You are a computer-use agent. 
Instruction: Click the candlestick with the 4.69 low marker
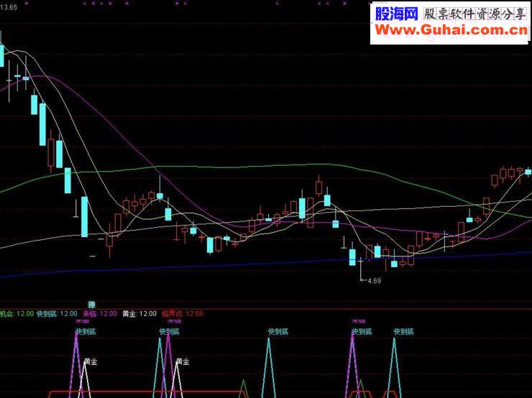(361, 270)
